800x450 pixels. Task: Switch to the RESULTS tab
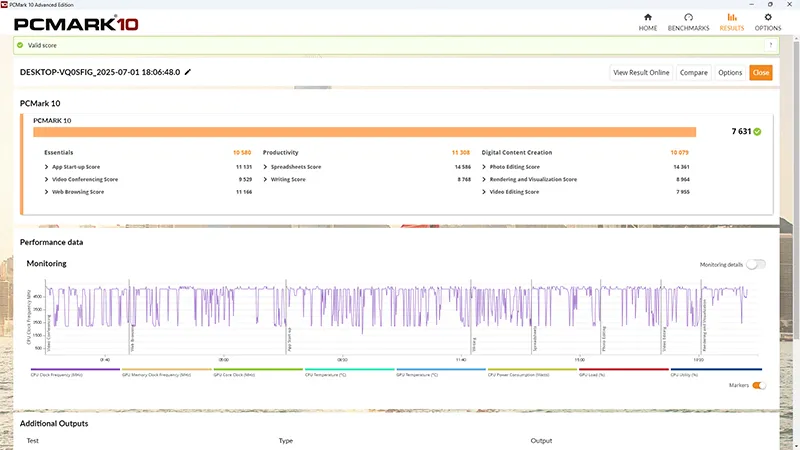[x=732, y=22]
